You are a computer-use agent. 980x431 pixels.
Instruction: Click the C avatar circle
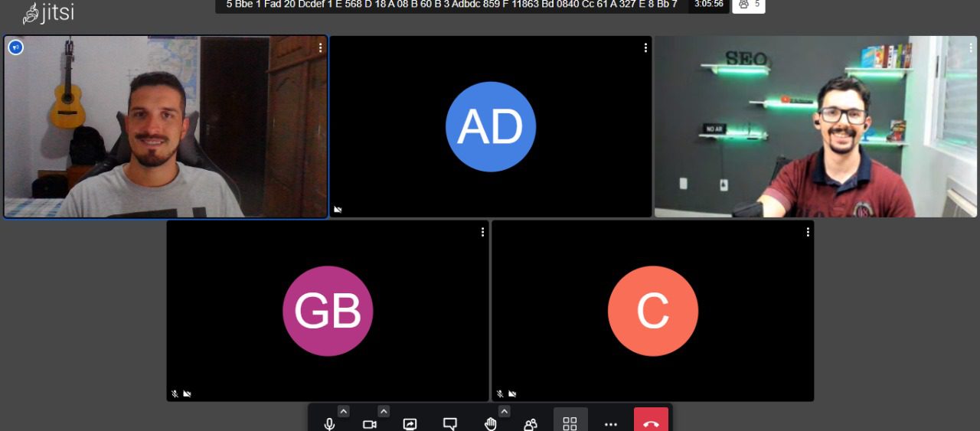tap(653, 311)
